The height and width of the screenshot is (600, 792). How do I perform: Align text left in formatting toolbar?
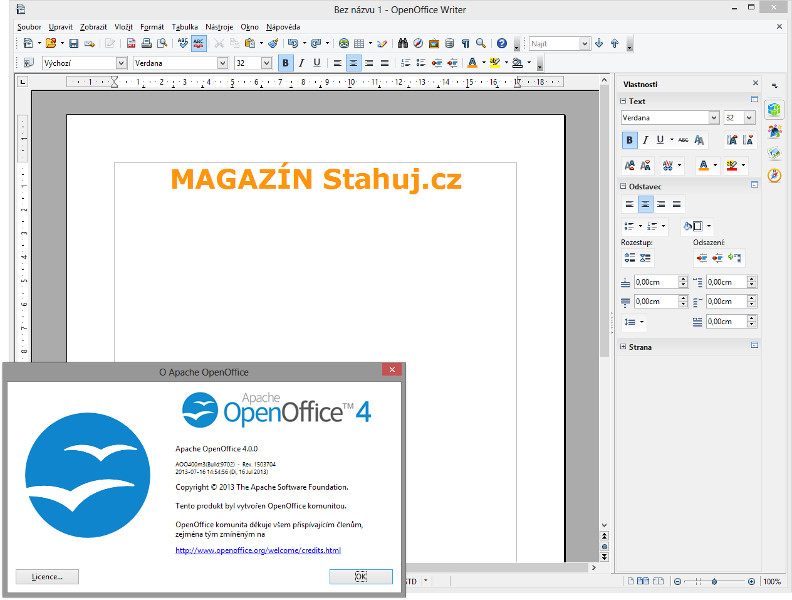[337, 63]
